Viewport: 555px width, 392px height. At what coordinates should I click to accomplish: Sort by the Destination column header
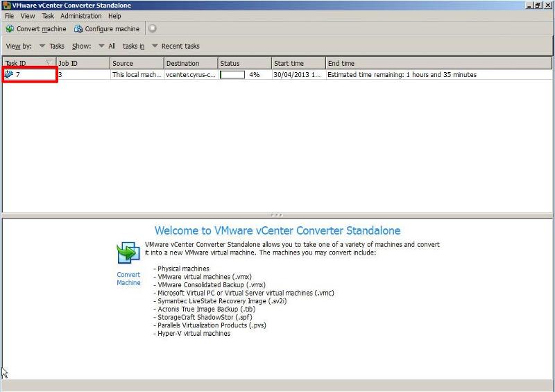191,63
